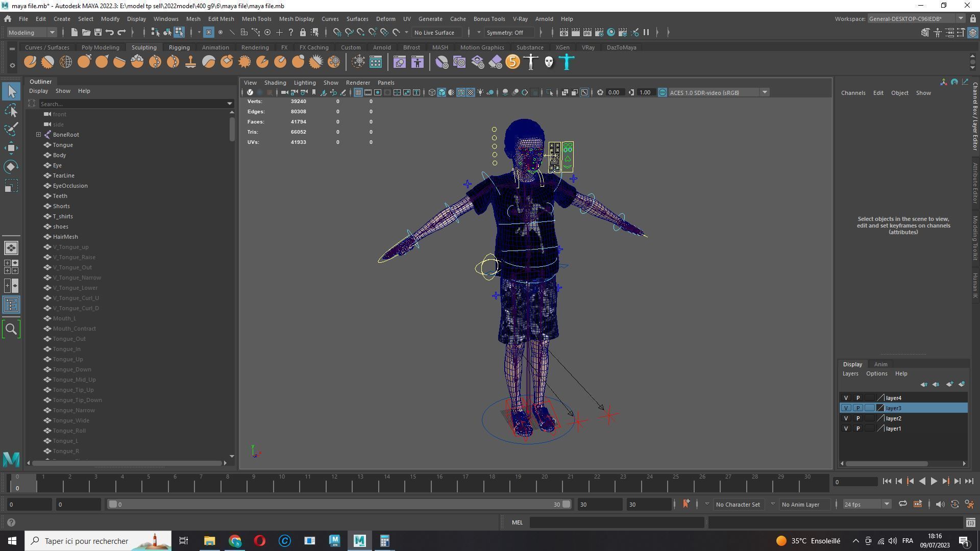Switch to the Anim layer tab
980x551 pixels.
point(880,364)
